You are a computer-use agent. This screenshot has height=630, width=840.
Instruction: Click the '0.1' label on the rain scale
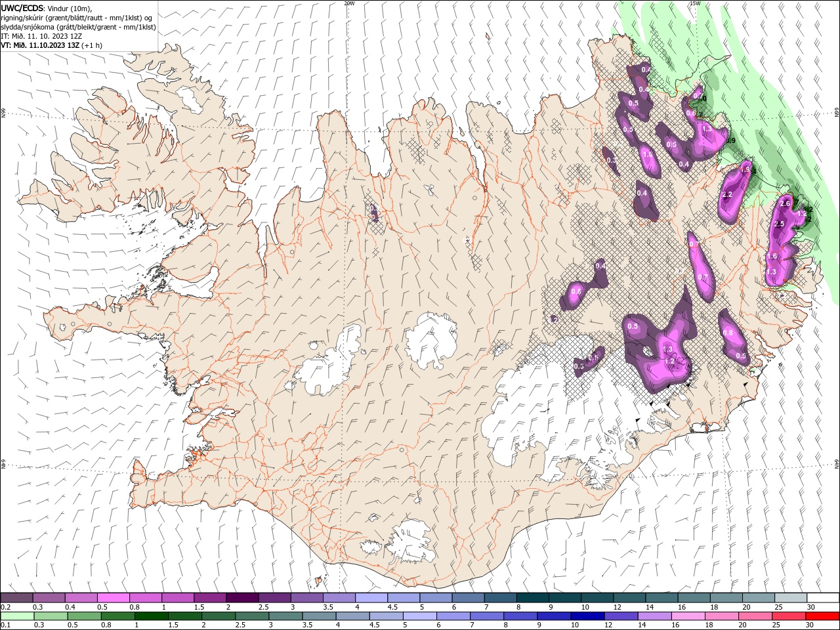pos(6,625)
